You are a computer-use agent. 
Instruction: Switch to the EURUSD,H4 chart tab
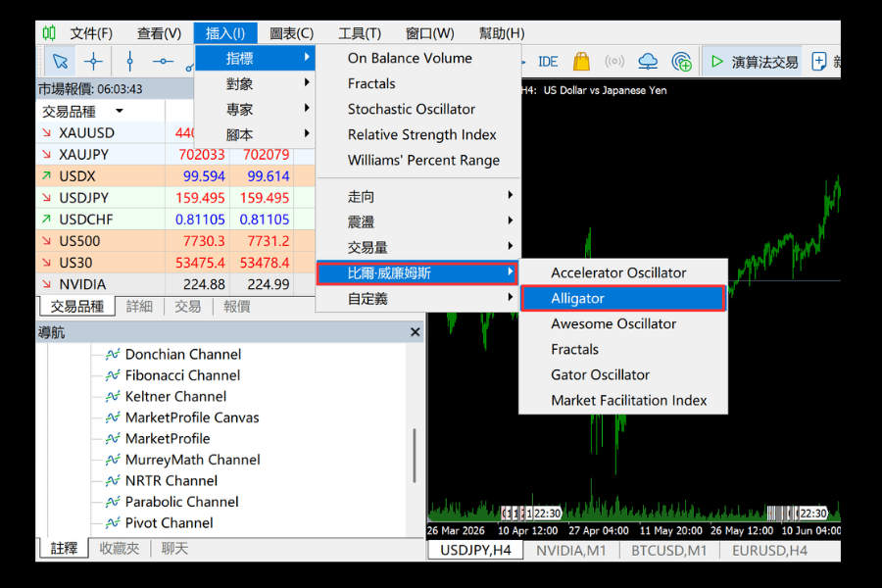(769, 551)
